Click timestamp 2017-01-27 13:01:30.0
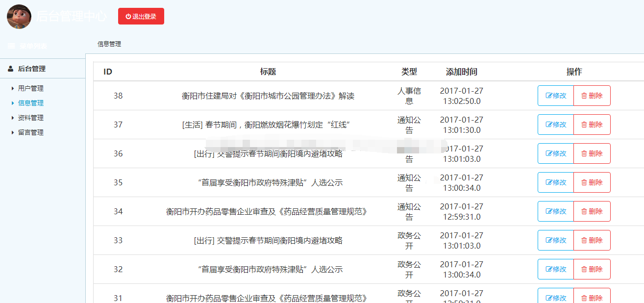The image size is (644, 303). [x=462, y=125]
